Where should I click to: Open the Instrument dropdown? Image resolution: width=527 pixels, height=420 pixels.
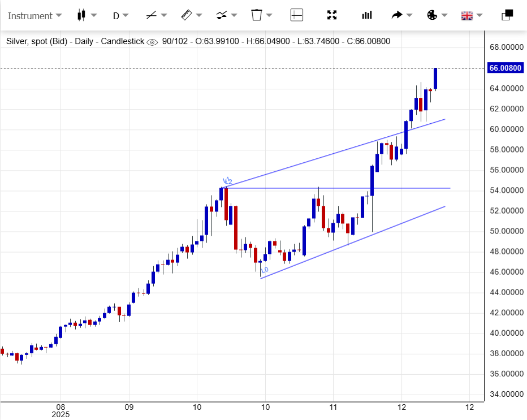[34, 16]
